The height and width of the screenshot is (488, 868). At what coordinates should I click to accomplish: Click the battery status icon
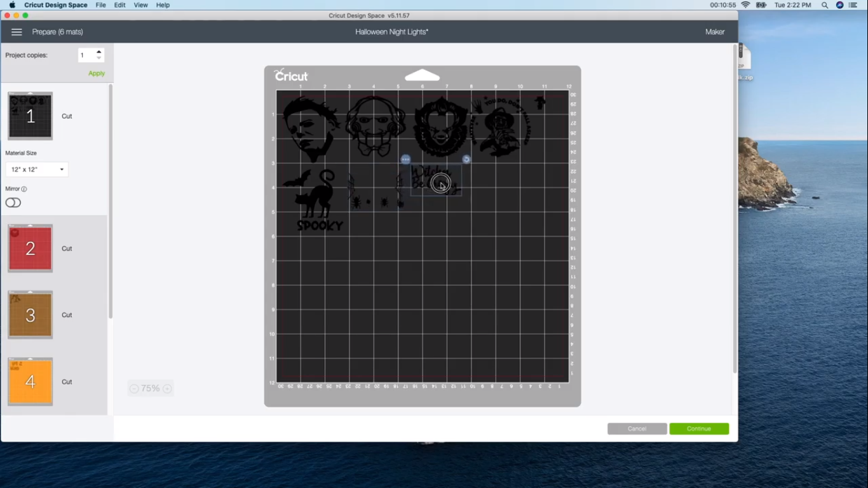(761, 5)
